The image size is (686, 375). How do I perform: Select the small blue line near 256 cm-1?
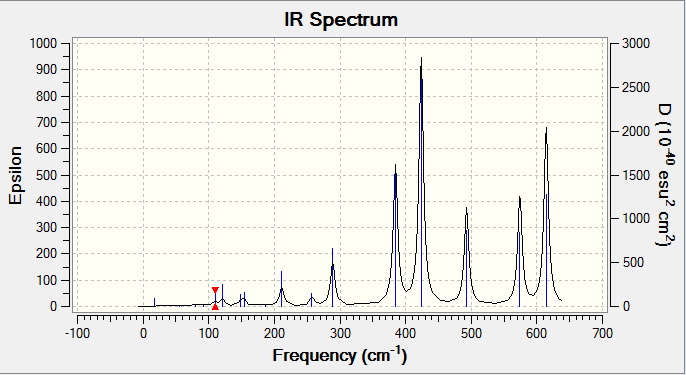coord(312,300)
